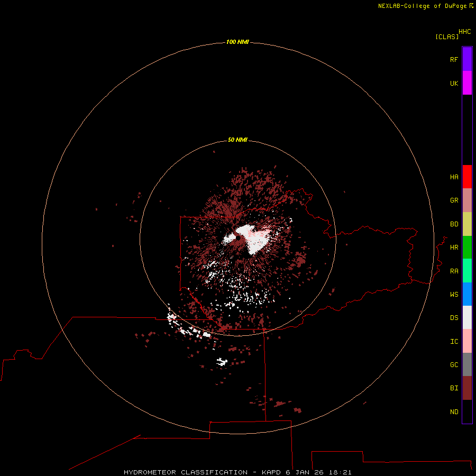476x476 pixels.
Task: Click the [CLAS] legend heading
Action: 447,36
